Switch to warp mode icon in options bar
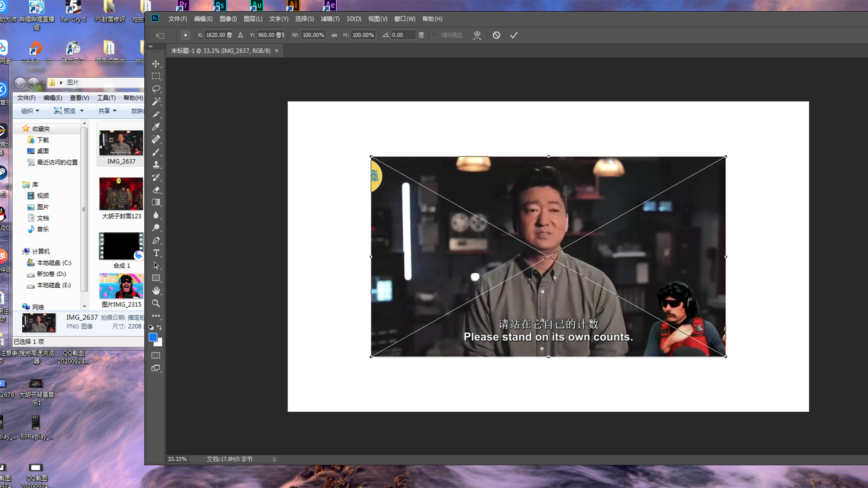The width and height of the screenshot is (868, 488). (477, 35)
